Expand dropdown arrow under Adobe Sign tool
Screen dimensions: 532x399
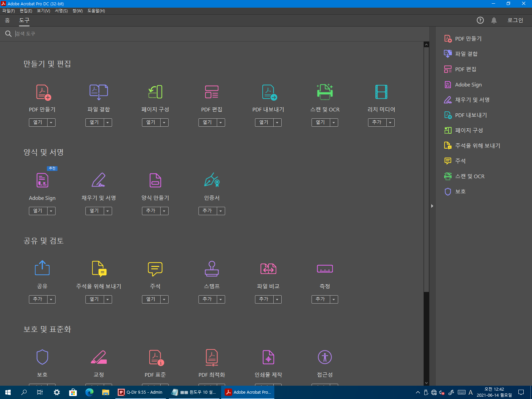[51, 211]
